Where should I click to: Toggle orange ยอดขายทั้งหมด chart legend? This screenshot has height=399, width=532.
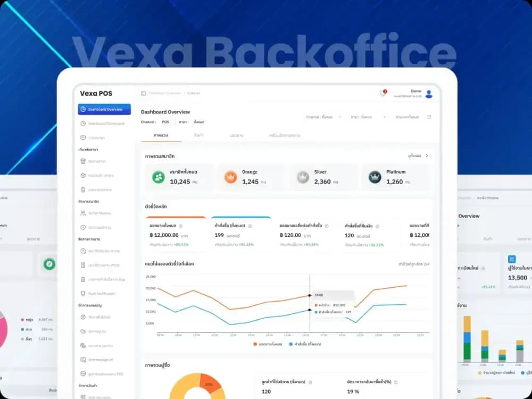click(x=268, y=344)
